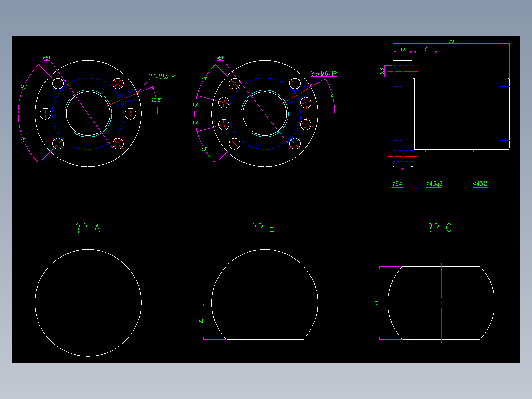The image size is (532, 399).
Task: Select the rightmost φ43 toleranced dimension
Action: pyautogui.click(x=480, y=184)
